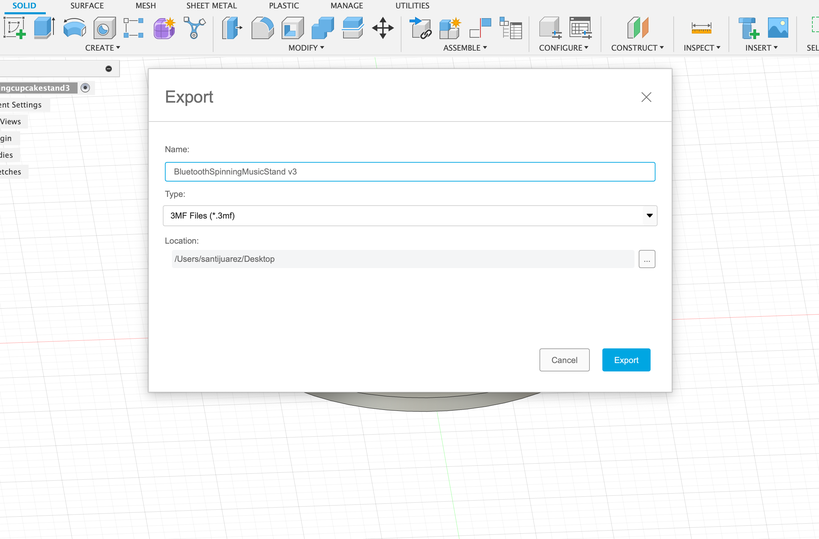
Task: Click the Location path field
Action: [403, 259]
